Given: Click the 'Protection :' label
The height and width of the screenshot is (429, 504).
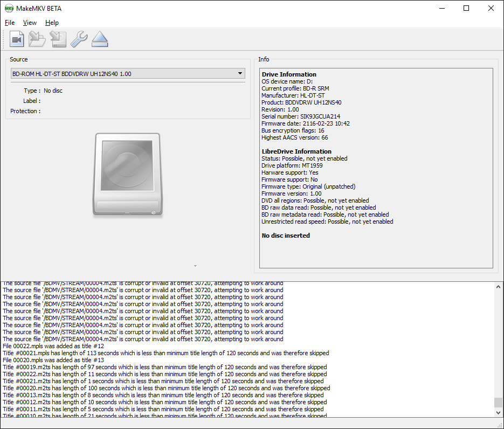Looking at the screenshot, I should (x=25, y=111).
